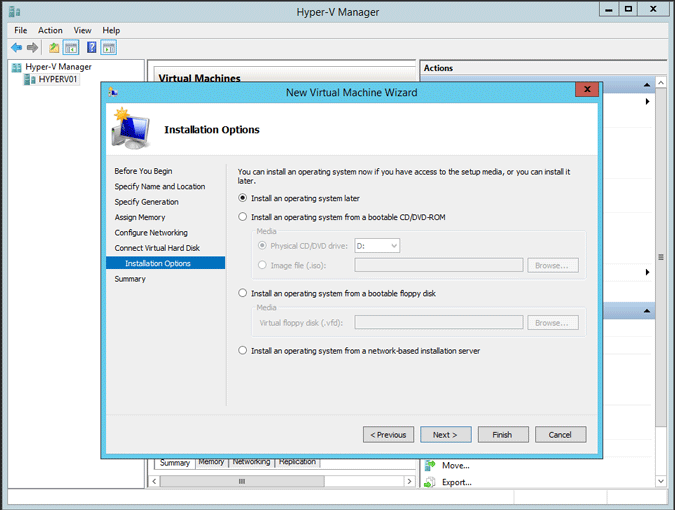Click the blue Help toolbar icon
The height and width of the screenshot is (510, 675).
click(91, 47)
